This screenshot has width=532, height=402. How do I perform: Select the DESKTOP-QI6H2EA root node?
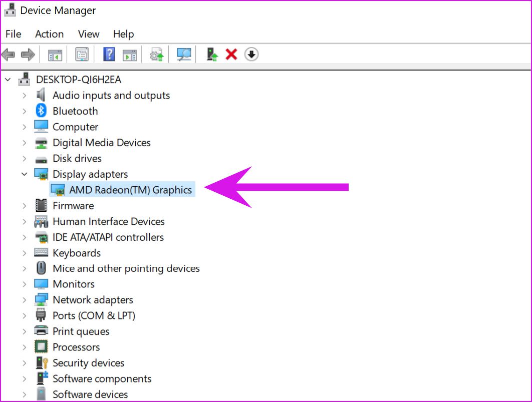79,79
